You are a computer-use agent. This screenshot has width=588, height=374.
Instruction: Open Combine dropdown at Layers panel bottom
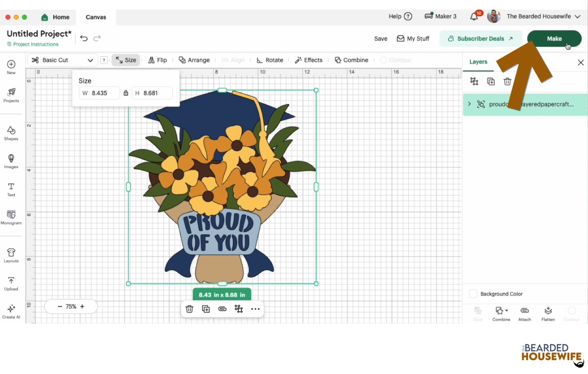pyautogui.click(x=501, y=314)
